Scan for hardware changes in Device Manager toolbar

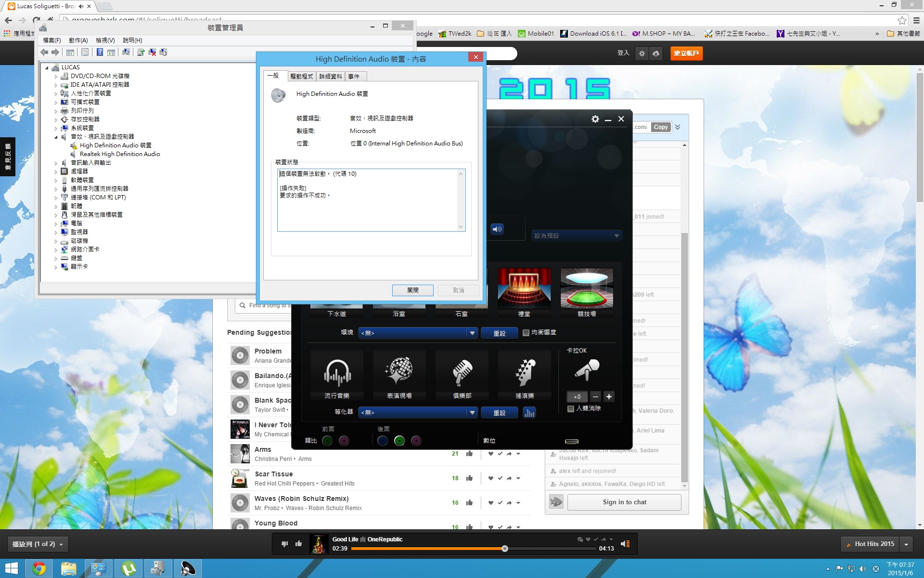coord(126,52)
